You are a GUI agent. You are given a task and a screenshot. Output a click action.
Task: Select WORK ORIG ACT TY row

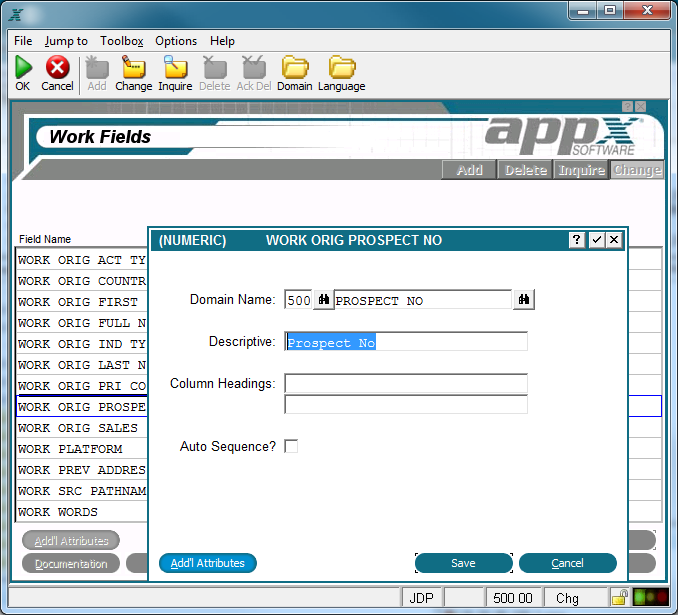point(82,260)
